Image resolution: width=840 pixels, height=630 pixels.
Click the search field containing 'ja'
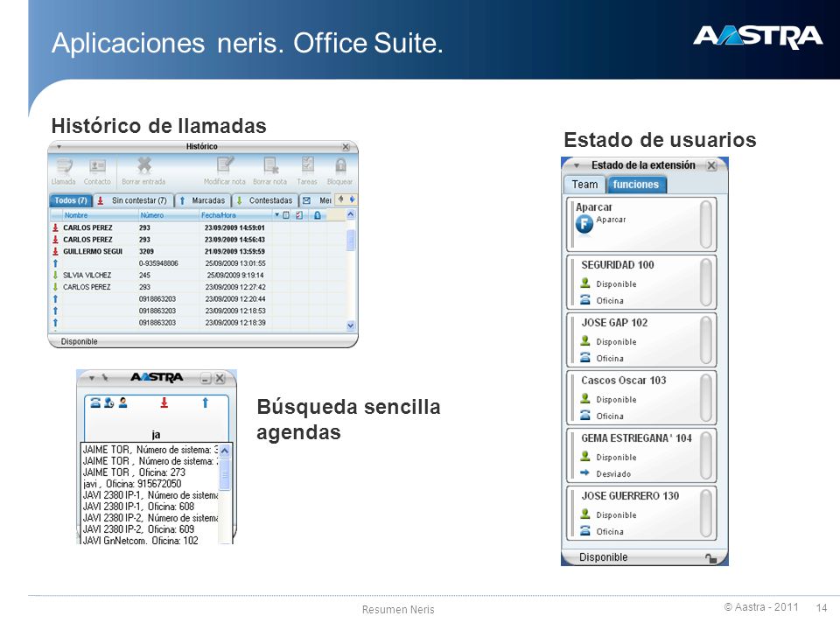[157, 435]
